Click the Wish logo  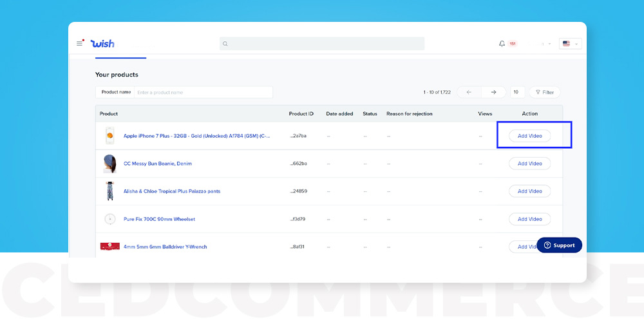click(102, 44)
